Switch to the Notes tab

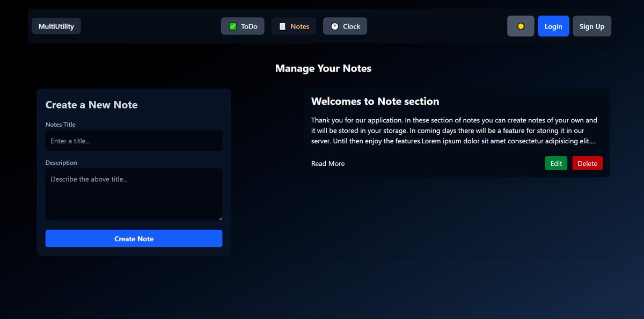click(294, 26)
